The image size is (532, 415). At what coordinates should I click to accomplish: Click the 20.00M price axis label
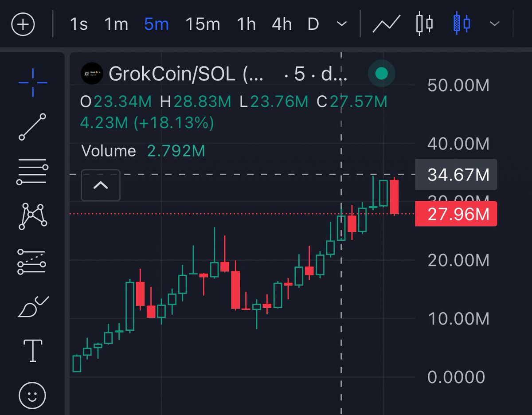tap(458, 260)
